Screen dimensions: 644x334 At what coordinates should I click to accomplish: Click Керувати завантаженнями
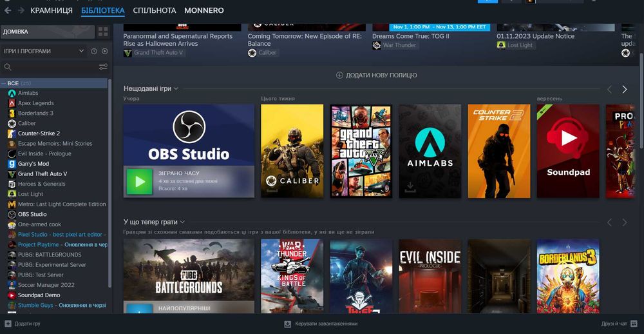coord(326,324)
